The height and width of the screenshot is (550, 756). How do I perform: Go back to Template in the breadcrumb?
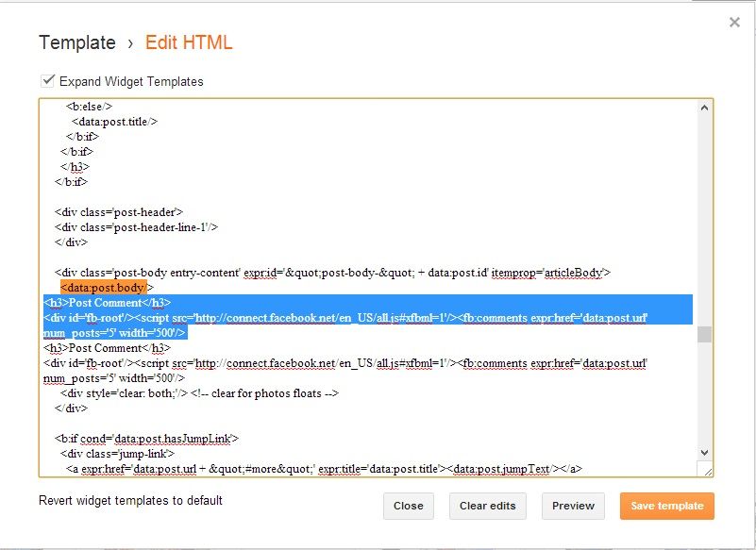77,42
